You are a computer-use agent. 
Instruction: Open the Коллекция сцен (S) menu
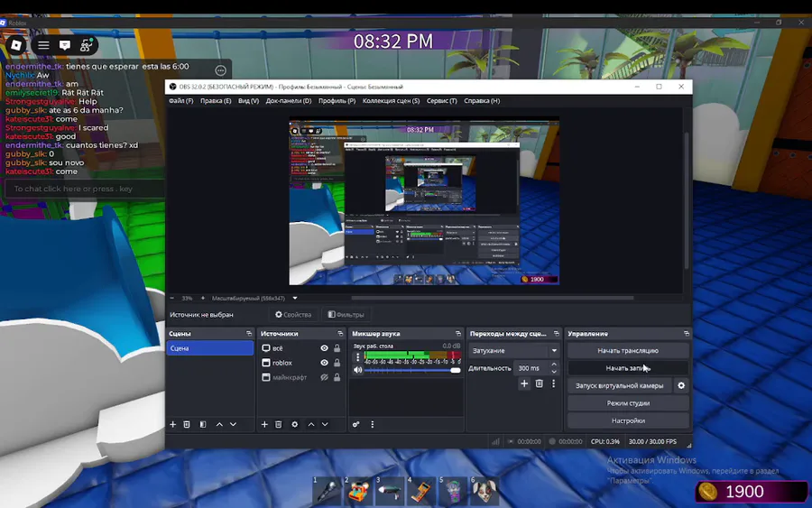[x=391, y=101]
